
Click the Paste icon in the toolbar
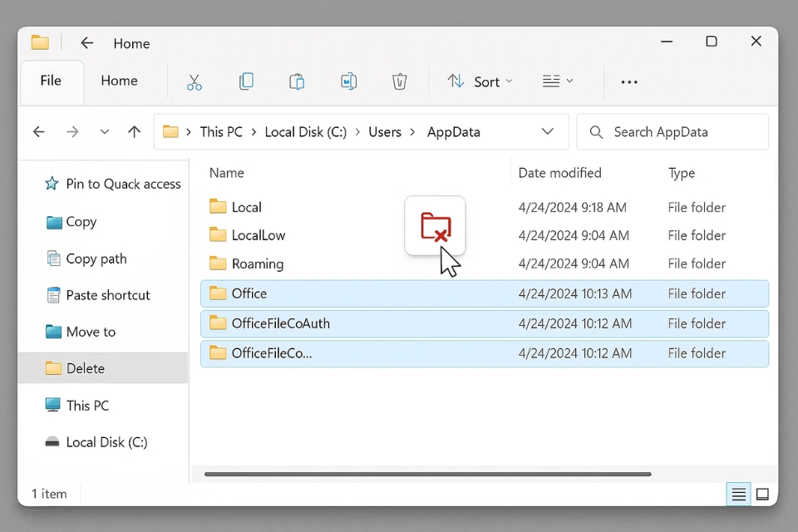297,81
